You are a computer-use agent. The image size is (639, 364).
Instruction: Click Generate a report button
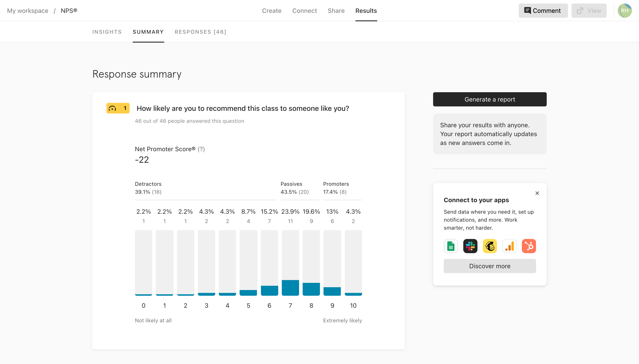click(x=489, y=99)
